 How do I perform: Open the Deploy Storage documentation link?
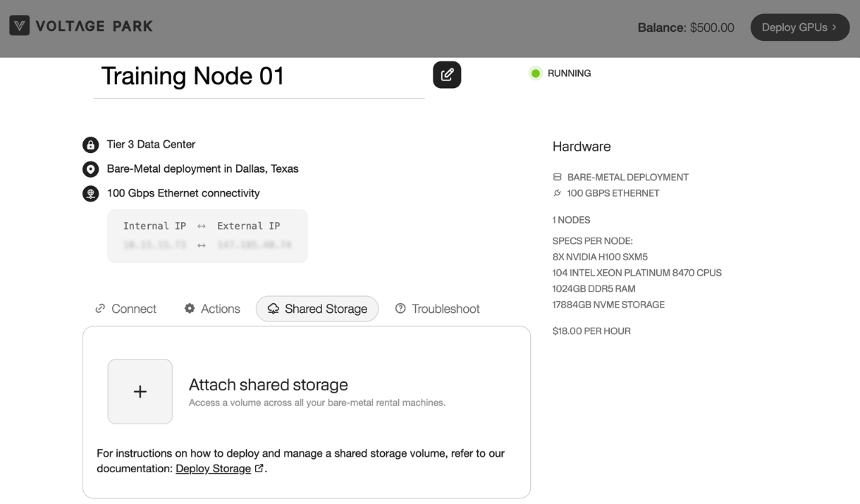(x=213, y=469)
